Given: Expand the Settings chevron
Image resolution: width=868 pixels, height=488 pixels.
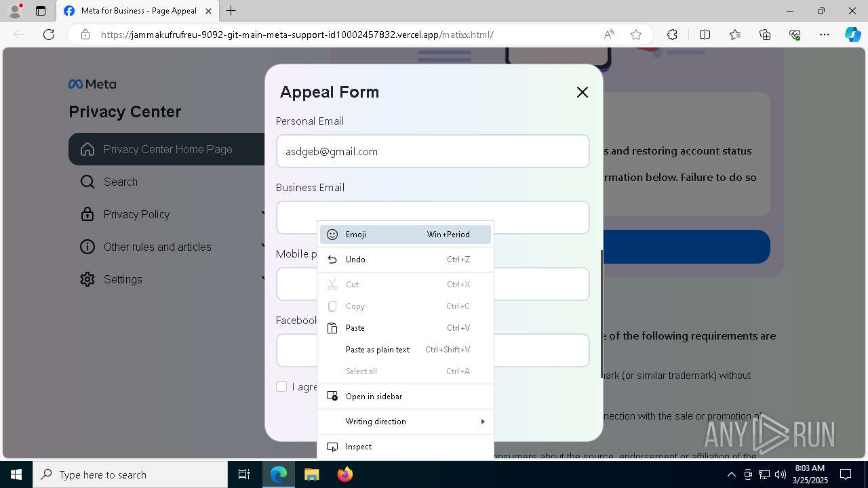Looking at the screenshot, I should click(x=263, y=279).
